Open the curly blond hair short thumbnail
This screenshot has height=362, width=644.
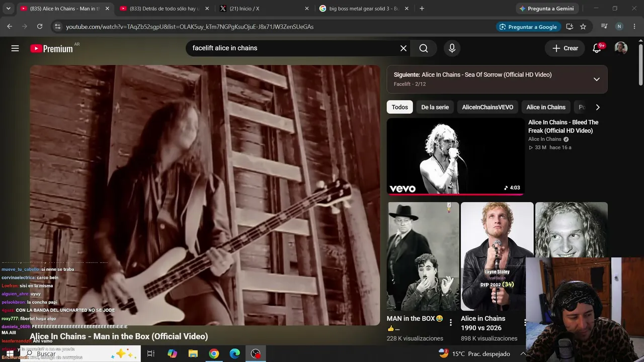[572, 230]
